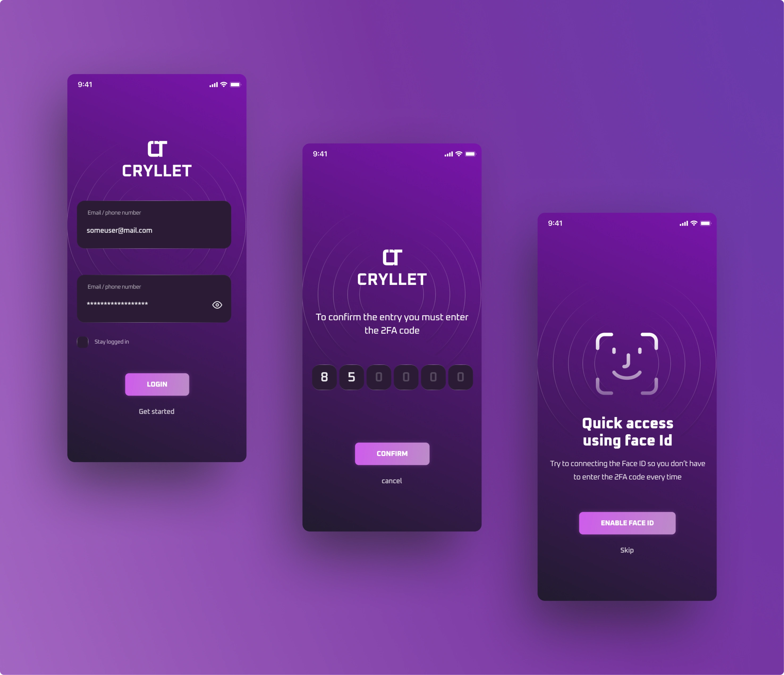Click cancel on 2FA confirmation screen
Viewport: 784px width, 675px height.
pos(392,480)
